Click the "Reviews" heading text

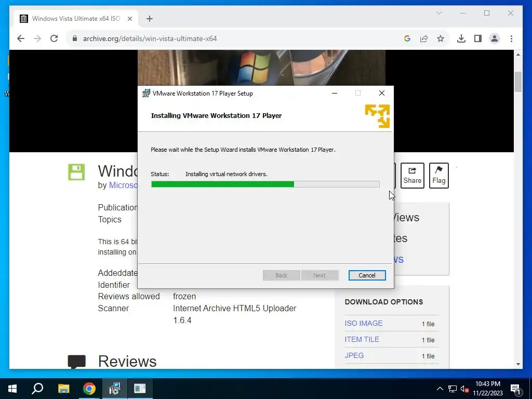[127, 362]
